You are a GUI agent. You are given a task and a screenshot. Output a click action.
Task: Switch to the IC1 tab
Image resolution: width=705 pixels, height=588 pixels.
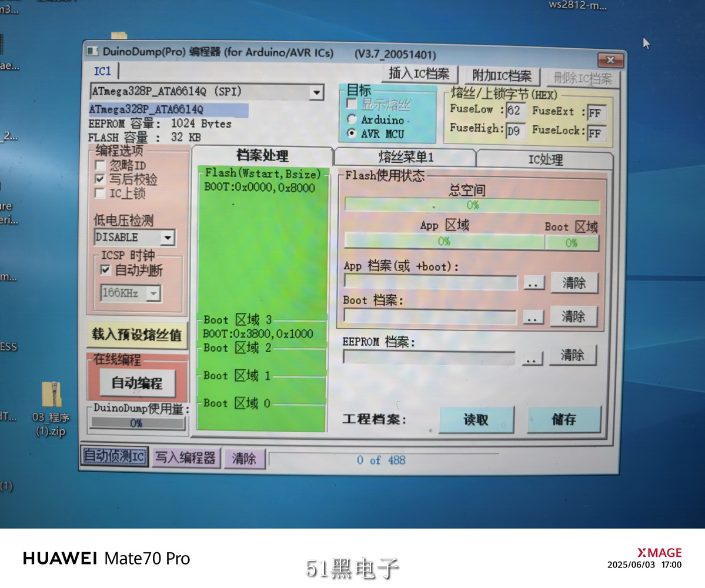click(102, 71)
